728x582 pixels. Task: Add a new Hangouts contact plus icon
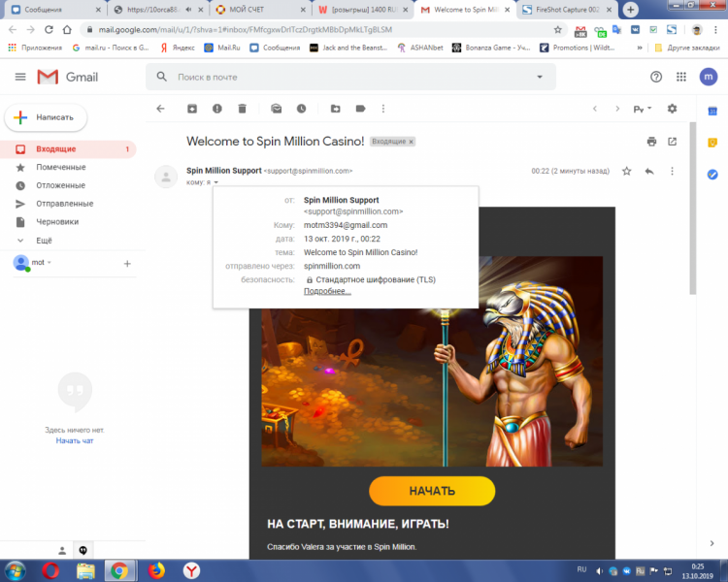point(127,264)
